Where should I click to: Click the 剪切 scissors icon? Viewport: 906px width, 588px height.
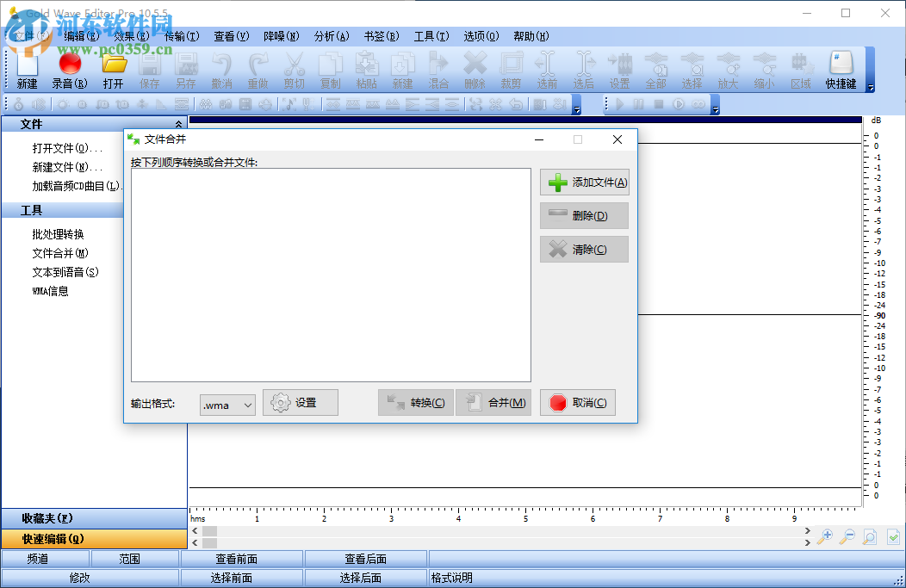[294, 69]
